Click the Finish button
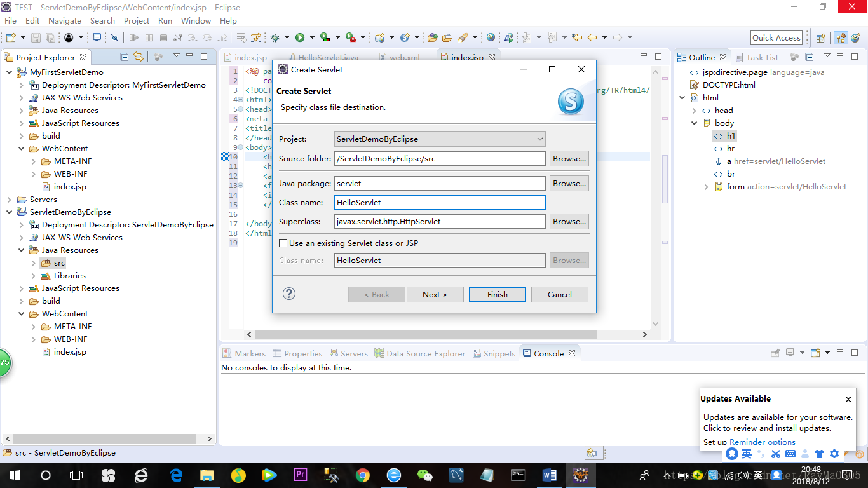Image resolution: width=868 pixels, height=488 pixels. (497, 294)
